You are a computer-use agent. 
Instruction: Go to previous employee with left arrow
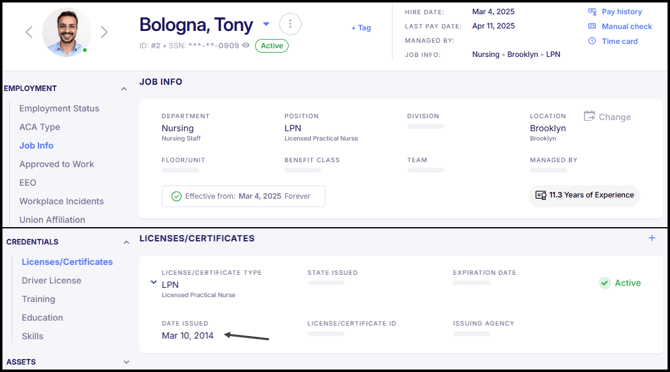pos(29,32)
